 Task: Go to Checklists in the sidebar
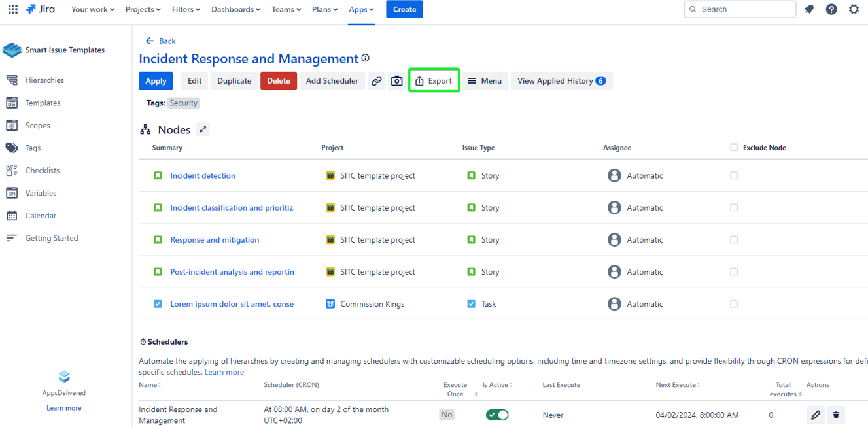pyautogui.click(x=43, y=171)
